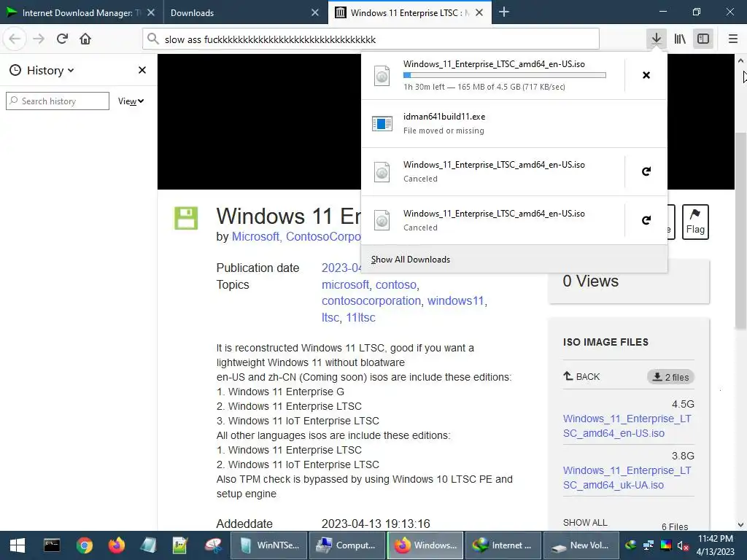Open the ltsc topic link
The height and width of the screenshot is (560, 747).
pyautogui.click(x=330, y=318)
